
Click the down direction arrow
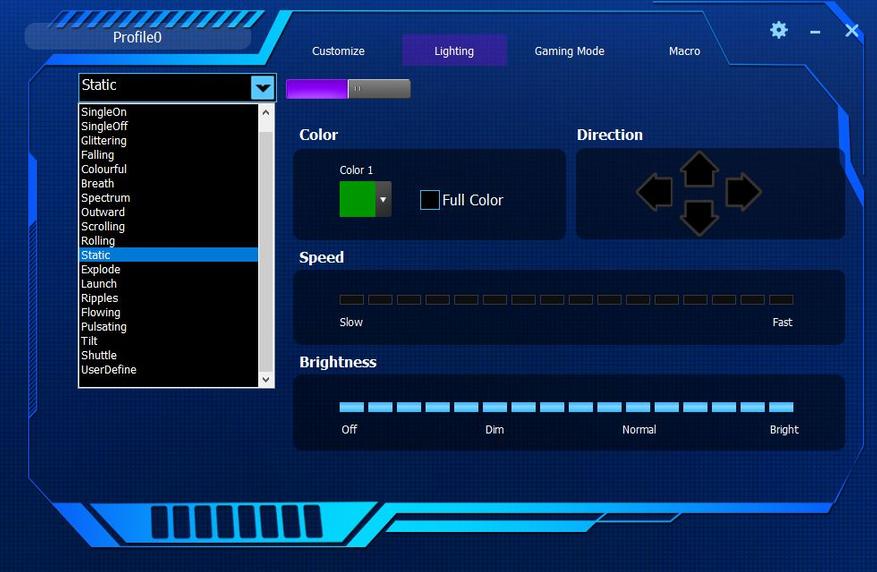[x=699, y=218]
